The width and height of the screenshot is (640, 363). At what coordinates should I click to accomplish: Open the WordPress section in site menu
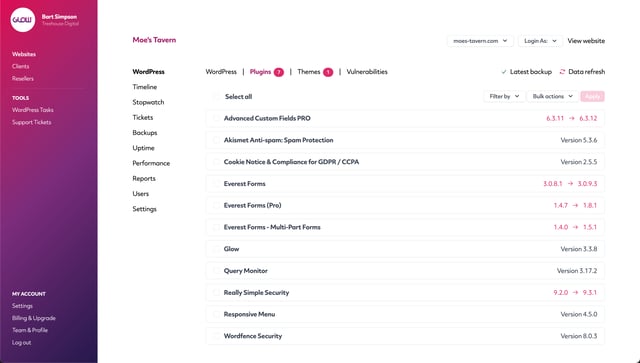149,72
